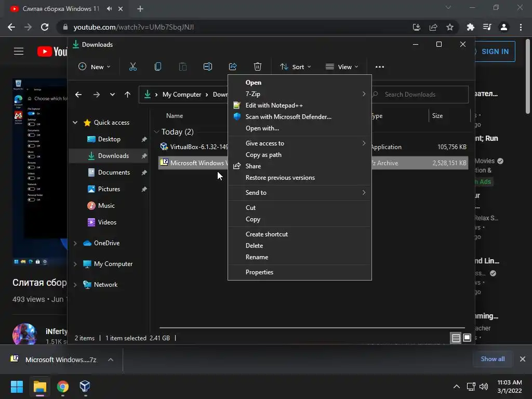Open recent locations chevron in Explorer
The width and height of the screenshot is (532, 399).
[112, 95]
